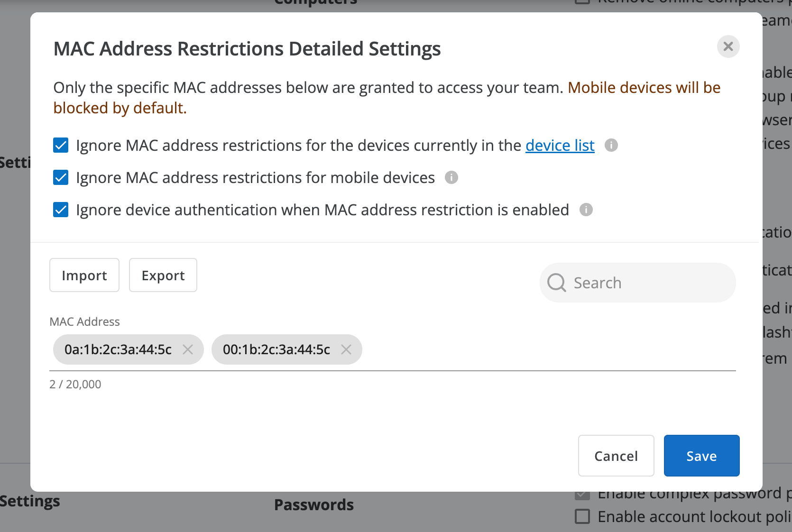Uncheck ignore restrictions for mobile devices
The image size is (792, 532).
[x=61, y=177]
